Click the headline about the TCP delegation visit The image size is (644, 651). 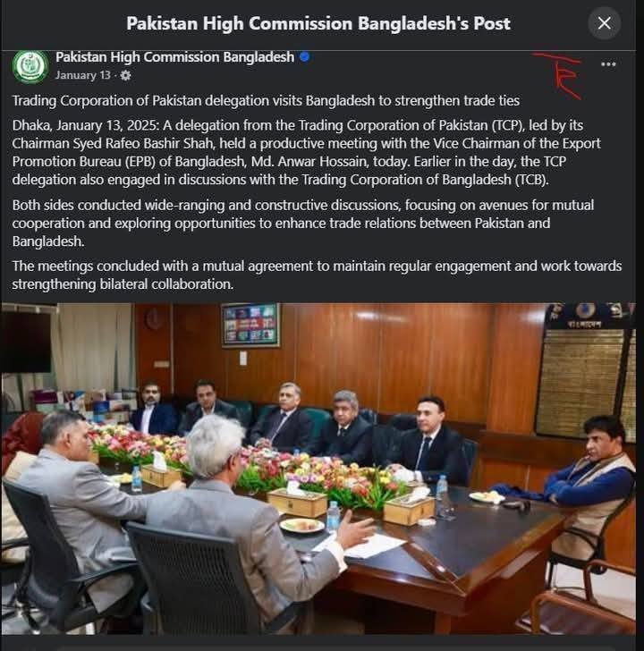pyautogui.click(x=266, y=100)
